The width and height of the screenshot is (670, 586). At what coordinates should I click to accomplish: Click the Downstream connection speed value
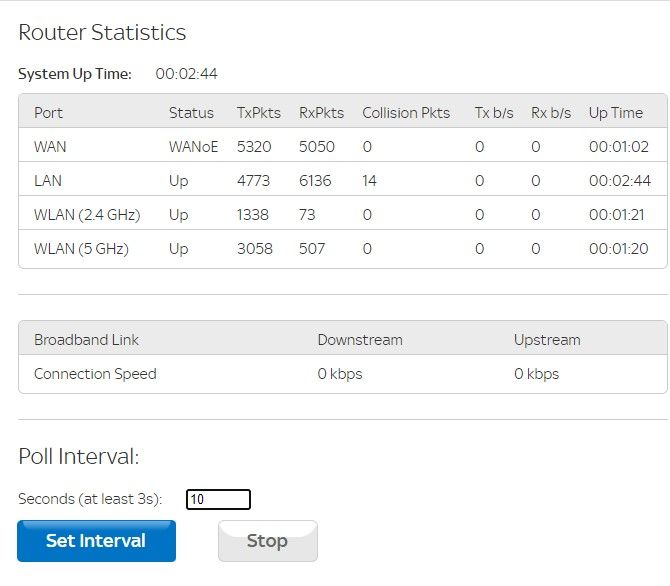pyautogui.click(x=340, y=374)
